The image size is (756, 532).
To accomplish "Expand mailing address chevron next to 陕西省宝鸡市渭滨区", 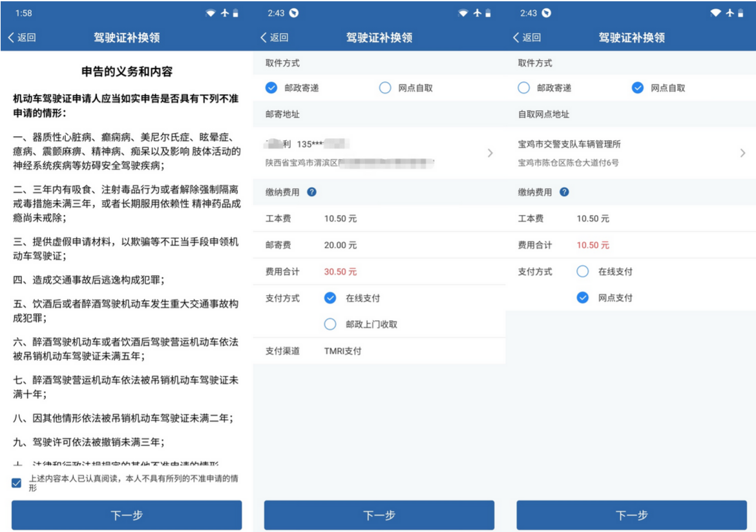I will point(490,153).
